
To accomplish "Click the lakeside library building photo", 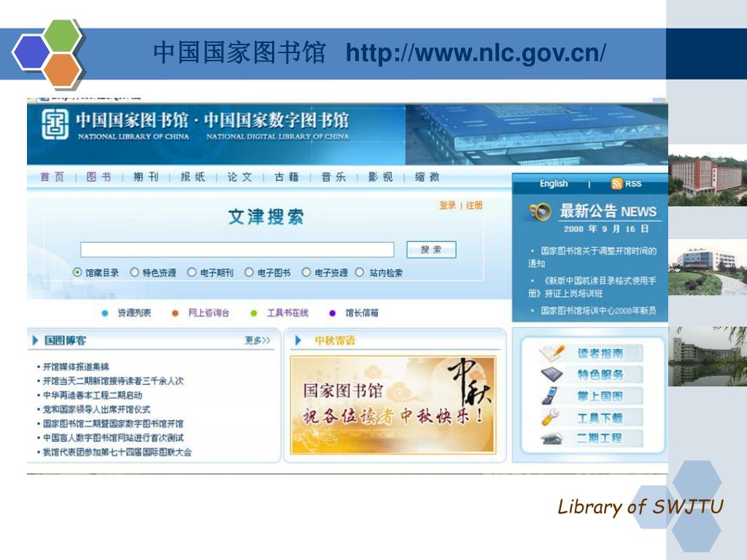I will 708,356.
